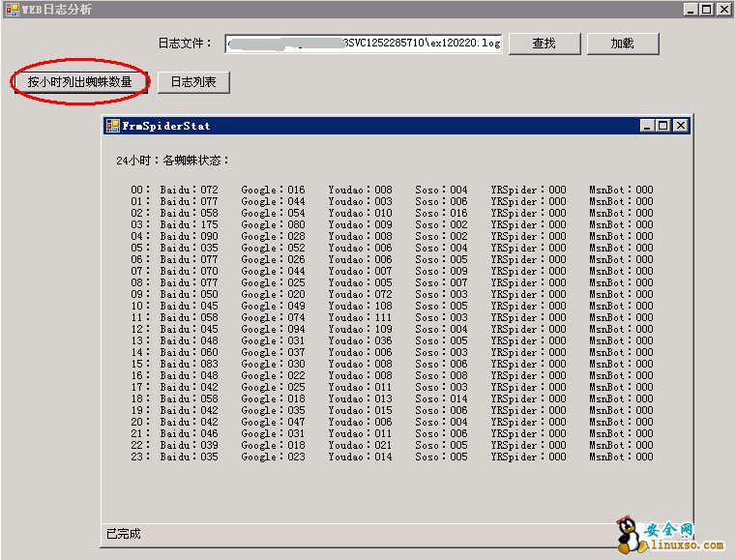Click the FrmSpiderStat window title icon

(x=112, y=126)
